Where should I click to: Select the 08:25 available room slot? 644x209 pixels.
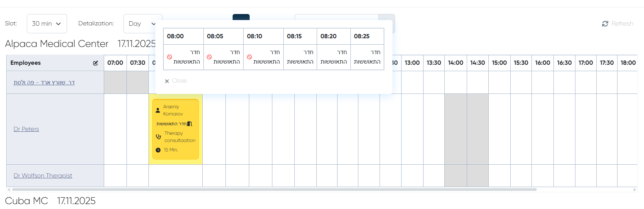pos(367,57)
